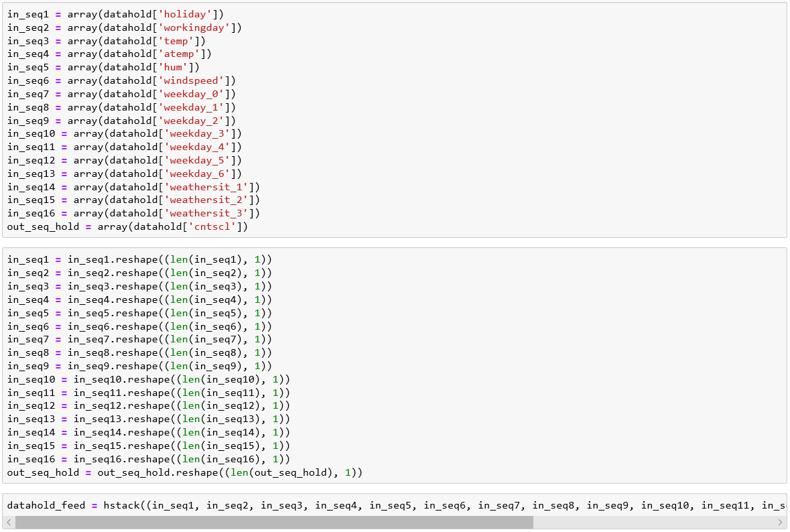Click in_seq13.reshape in the second cell
790x532 pixels.
pyautogui.click(x=122, y=419)
